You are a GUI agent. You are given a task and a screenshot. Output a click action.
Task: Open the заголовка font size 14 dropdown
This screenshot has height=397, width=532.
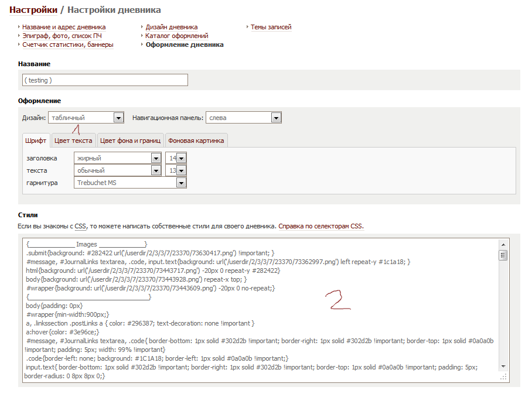point(176,158)
